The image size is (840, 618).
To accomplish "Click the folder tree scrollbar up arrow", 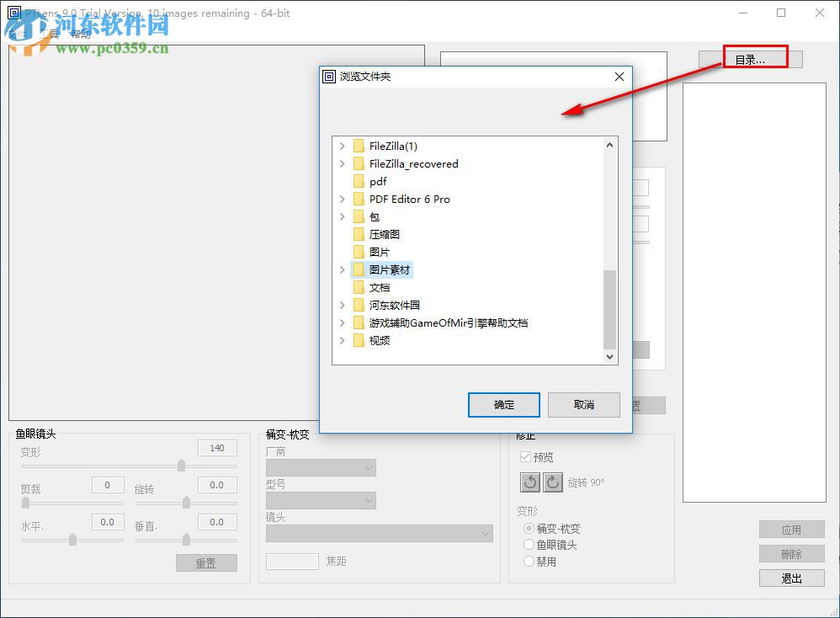I will click(x=609, y=145).
